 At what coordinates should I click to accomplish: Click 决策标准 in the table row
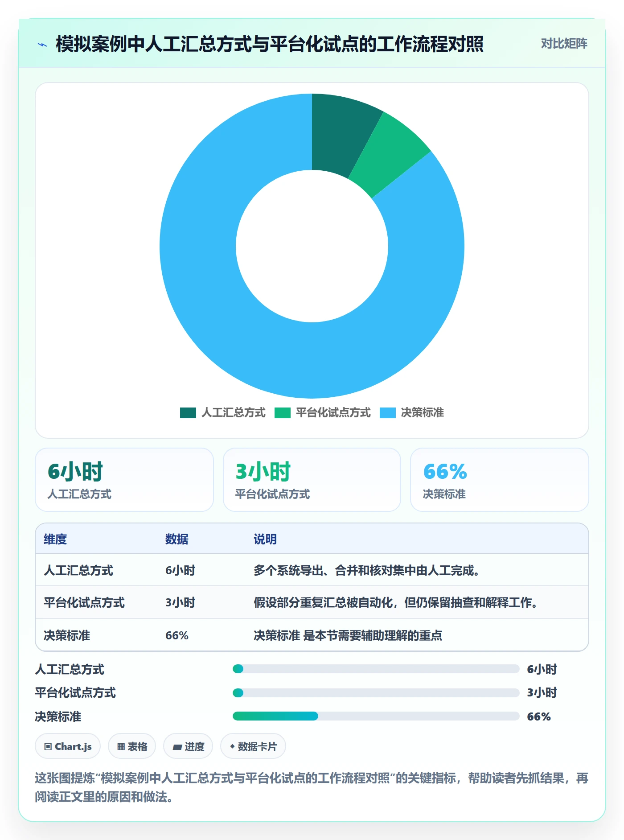click(67, 635)
